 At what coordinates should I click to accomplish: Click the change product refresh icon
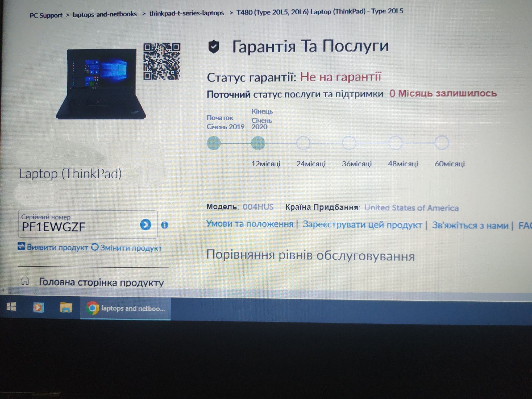[95, 247]
